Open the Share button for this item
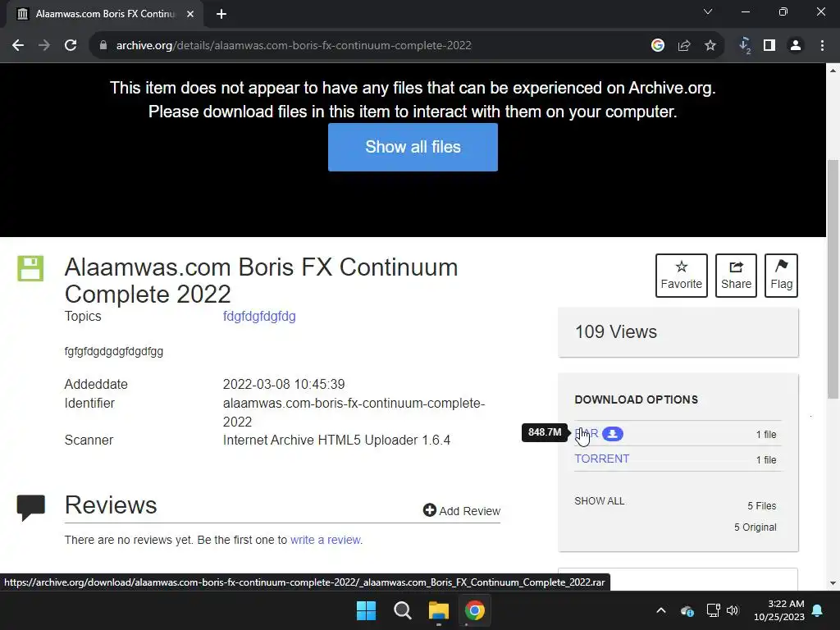The image size is (840, 630). [x=736, y=276]
